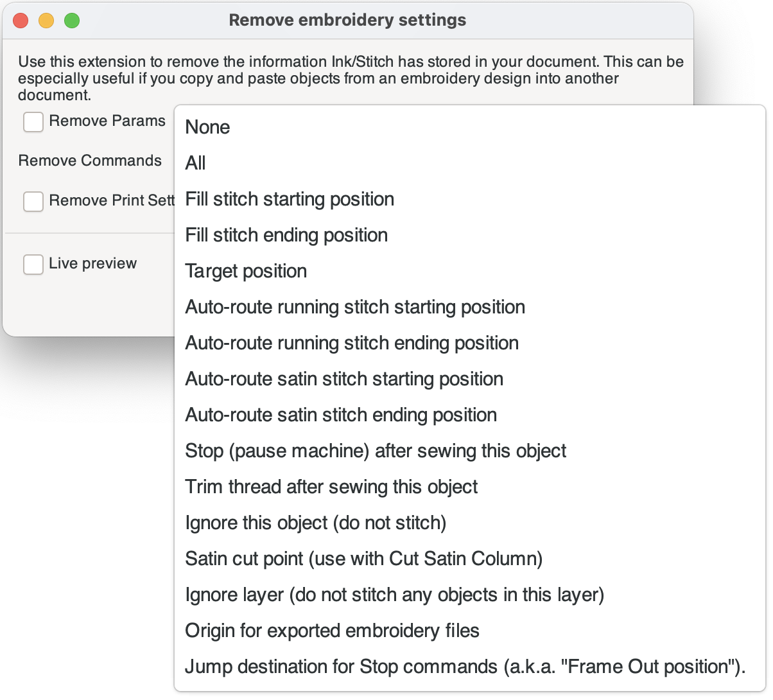Choose Satin cut point option

[x=470, y=559]
